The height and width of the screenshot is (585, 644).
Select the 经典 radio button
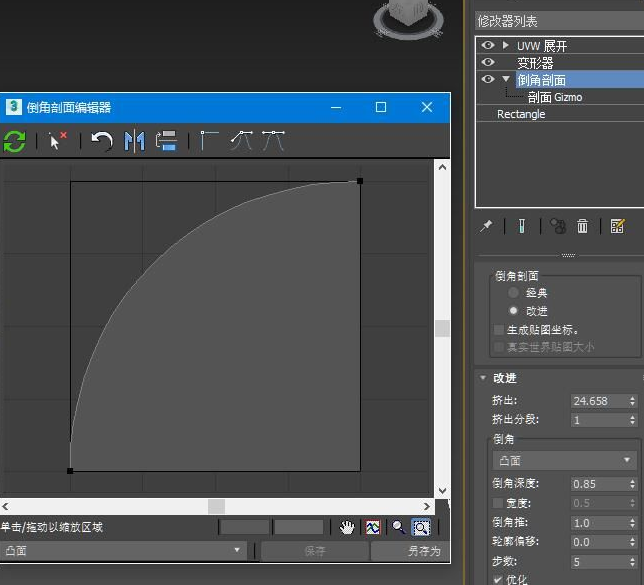click(513, 292)
